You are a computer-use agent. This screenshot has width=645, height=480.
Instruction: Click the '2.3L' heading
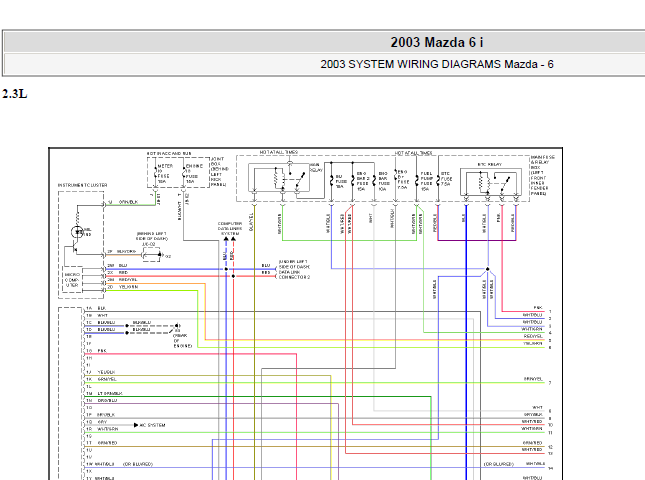tap(14, 94)
